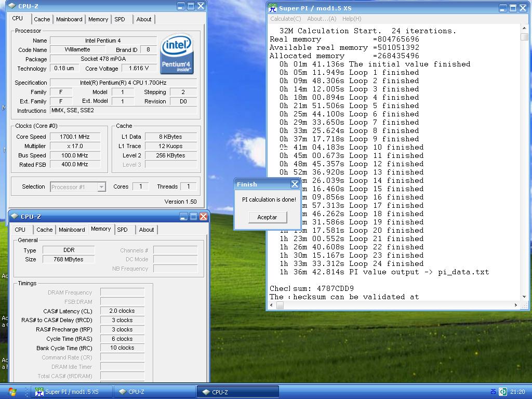Click the PI value output pi_data.txt line
Viewport: 532px width, 399px height.
384,272
